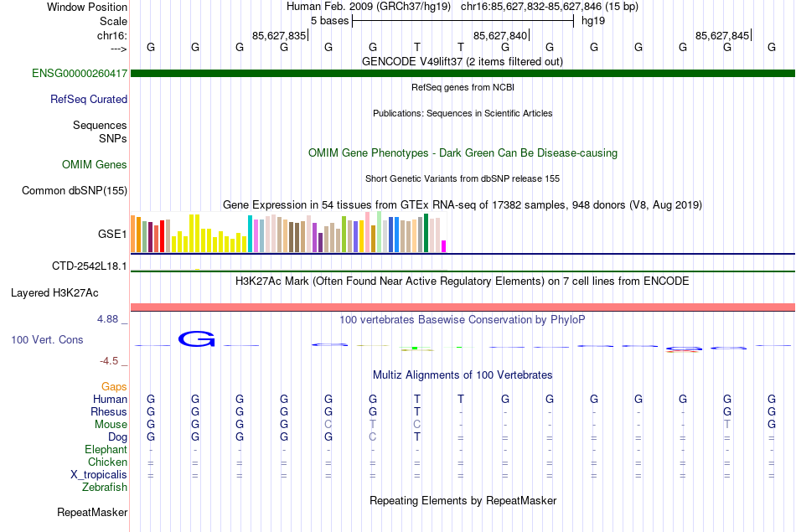Viewport: 796px width, 532px height.
Task: Open Publications: Sequences in Scientific Articles title
Action: click(x=463, y=113)
